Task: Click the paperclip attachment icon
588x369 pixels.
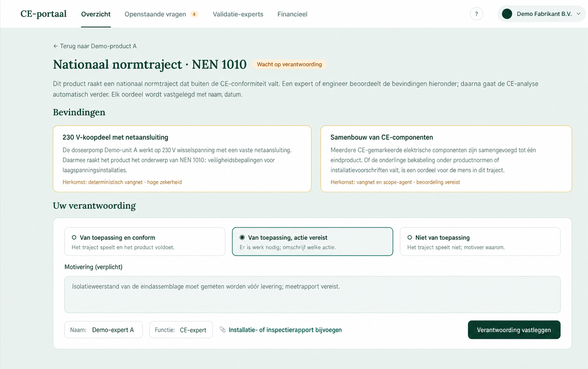Action: pyautogui.click(x=222, y=330)
